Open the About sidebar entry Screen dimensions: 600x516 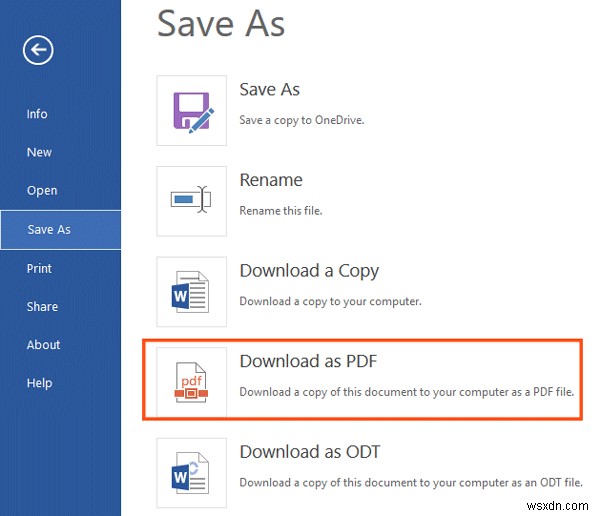pyautogui.click(x=44, y=345)
